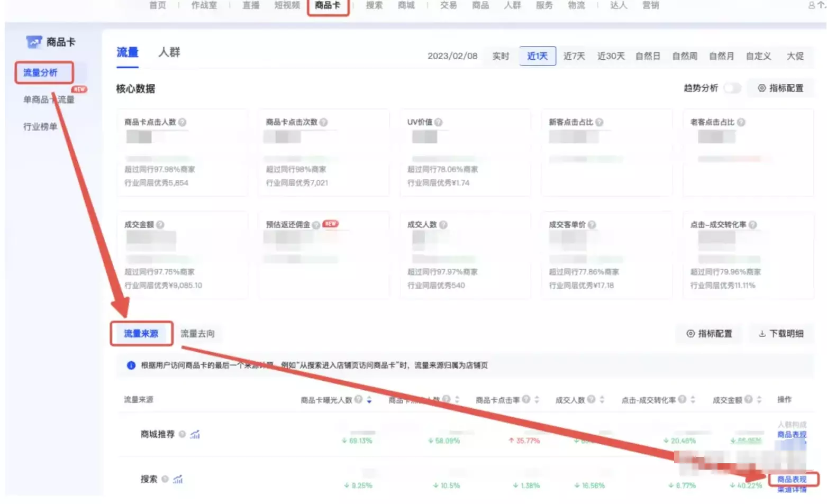
Task: Sort by 商品卡曝光人数 column arrows
Action: pos(369,400)
